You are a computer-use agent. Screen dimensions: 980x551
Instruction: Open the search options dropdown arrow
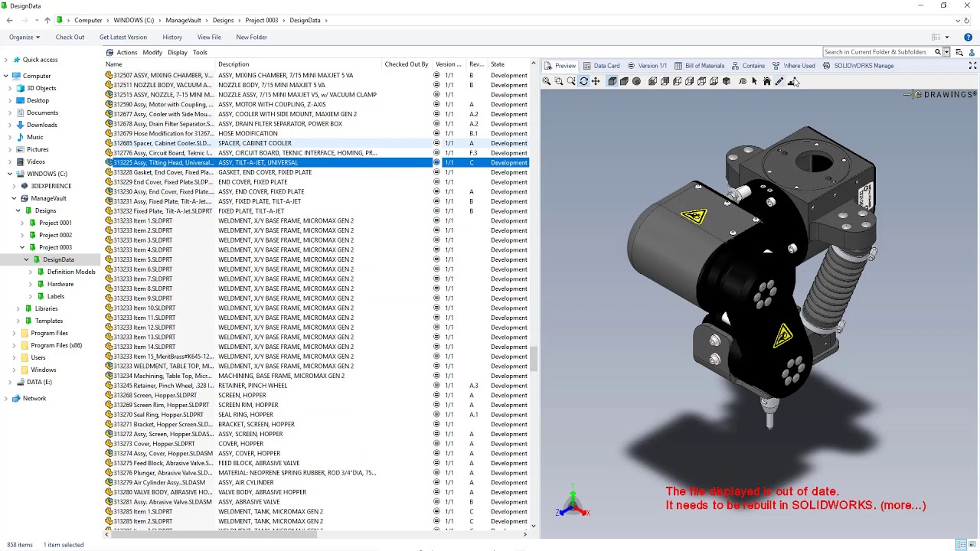[x=947, y=52]
